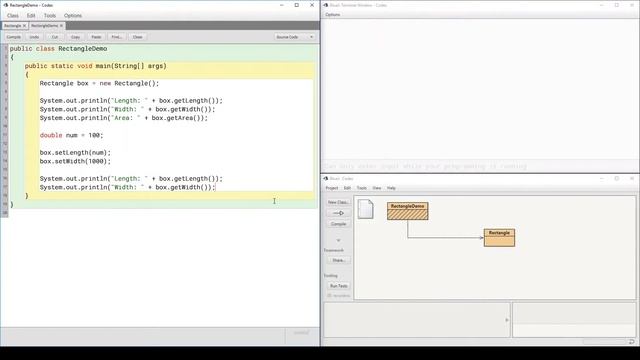The image size is (640, 360).
Task: Click the Close button in the editor toolbar
Action: pyautogui.click(x=138, y=37)
